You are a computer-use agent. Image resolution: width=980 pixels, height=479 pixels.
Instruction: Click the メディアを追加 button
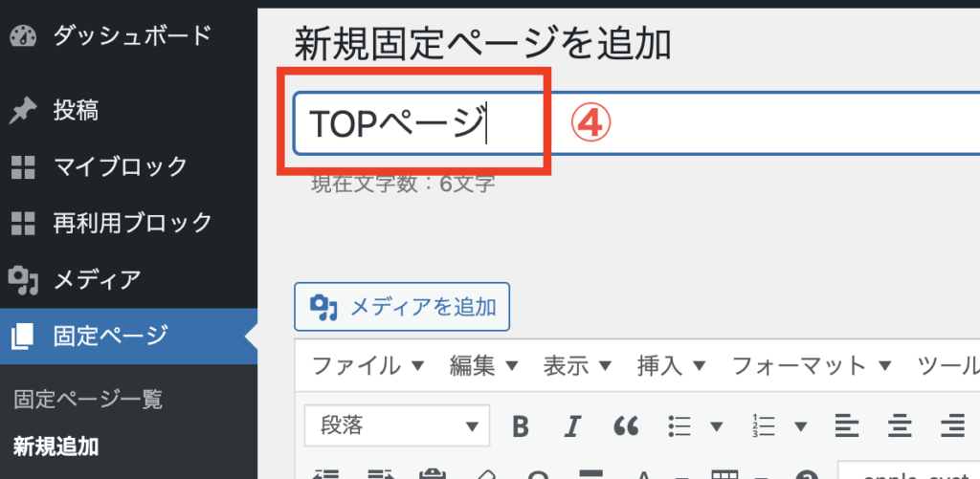coord(402,307)
